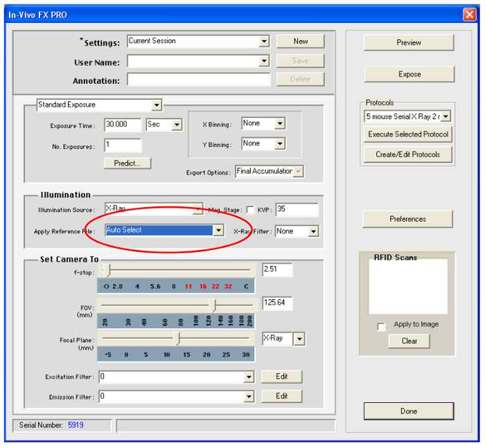Click the 32 mark on f-stop scale
Image resolution: width=485 pixels, height=448 pixels.
tap(228, 286)
